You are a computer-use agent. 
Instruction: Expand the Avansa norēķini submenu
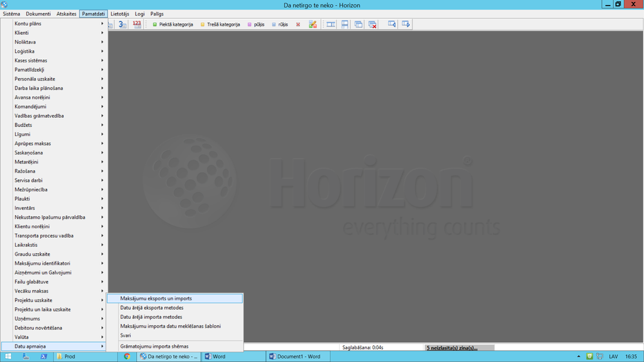click(x=54, y=97)
